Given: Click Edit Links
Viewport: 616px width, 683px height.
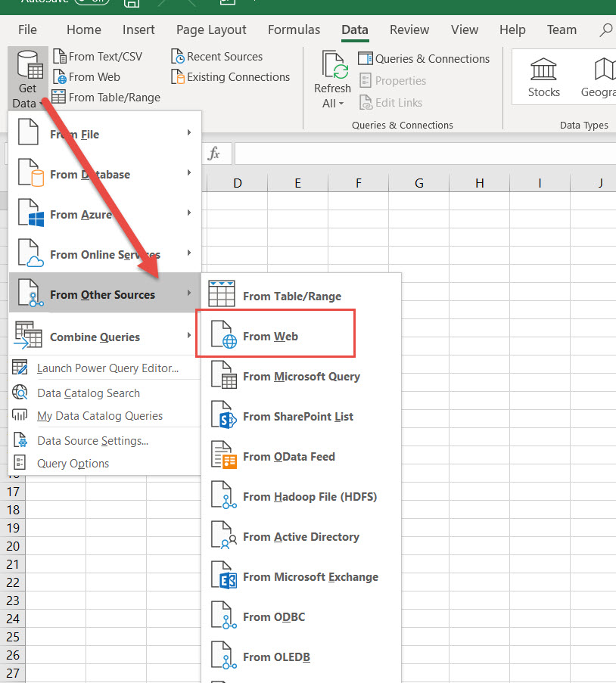Looking at the screenshot, I should [x=390, y=103].
